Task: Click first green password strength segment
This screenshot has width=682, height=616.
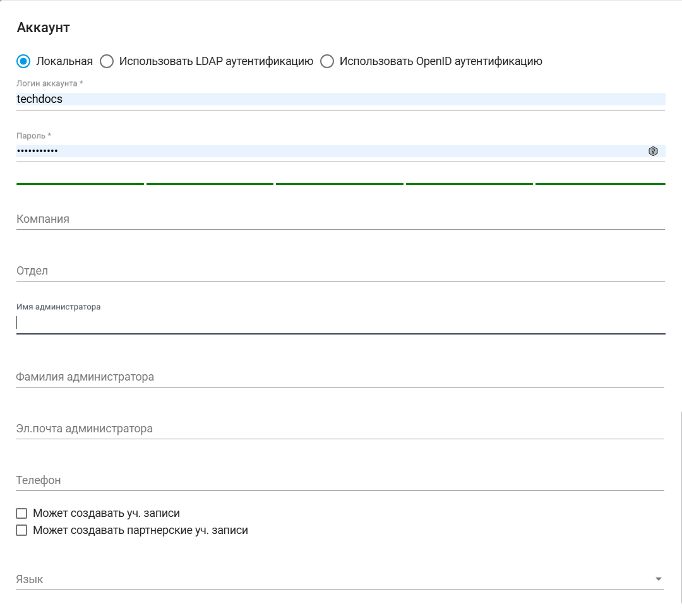Action: click(80, 184)
